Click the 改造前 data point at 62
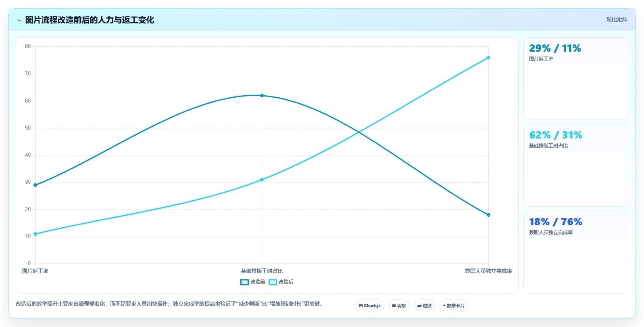This screenshot has height=327, width=644. pos(262,96)
